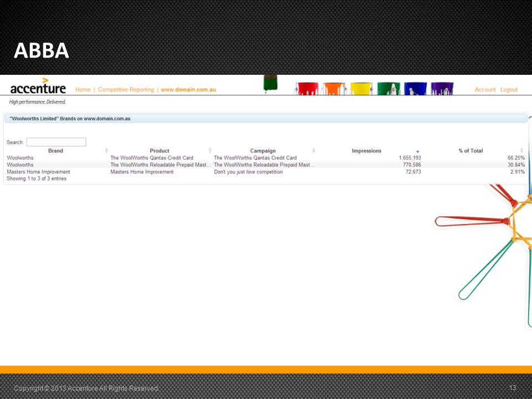Click impressions value 770,586

[x=412, y=165]
